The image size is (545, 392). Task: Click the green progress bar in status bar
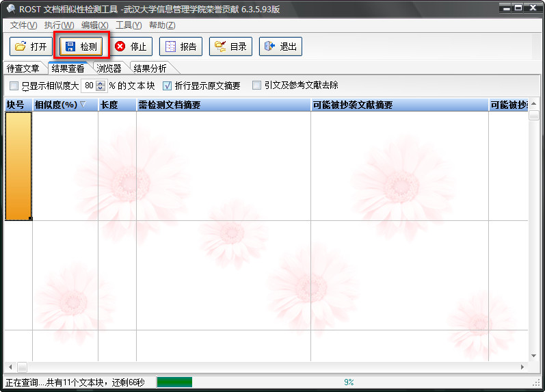[174, 382]
